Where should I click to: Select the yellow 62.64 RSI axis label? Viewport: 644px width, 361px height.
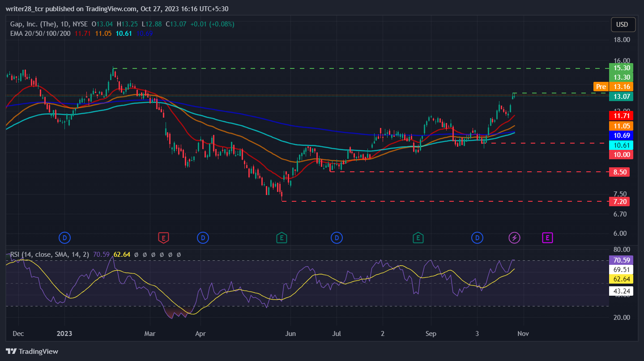(622, 280)
